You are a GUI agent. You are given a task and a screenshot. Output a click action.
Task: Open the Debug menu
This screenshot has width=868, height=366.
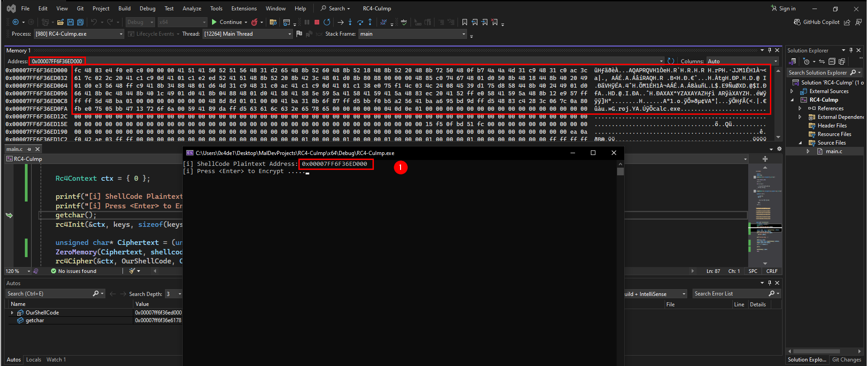click(147, 8)
